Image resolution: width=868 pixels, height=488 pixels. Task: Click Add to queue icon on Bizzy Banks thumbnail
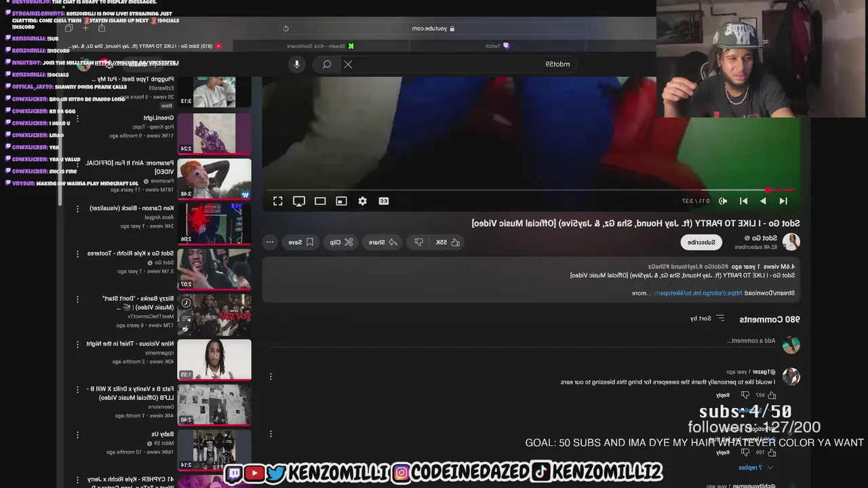coord(186,320)
